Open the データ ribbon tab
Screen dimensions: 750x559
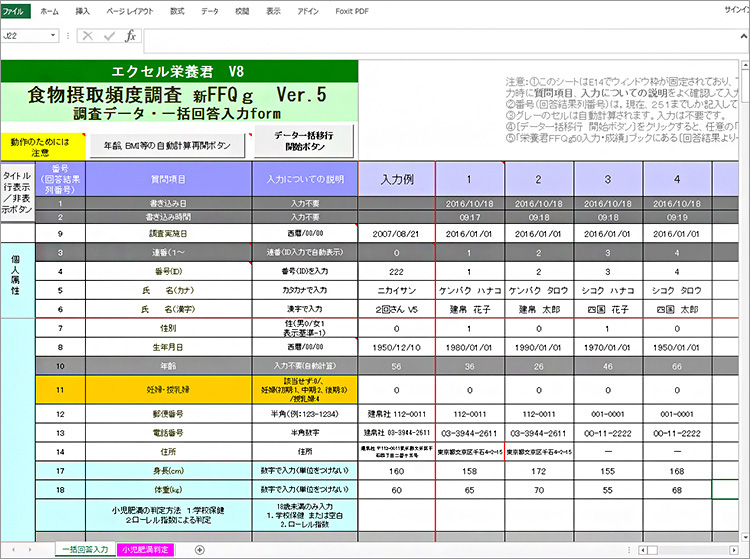click(210, 11)
